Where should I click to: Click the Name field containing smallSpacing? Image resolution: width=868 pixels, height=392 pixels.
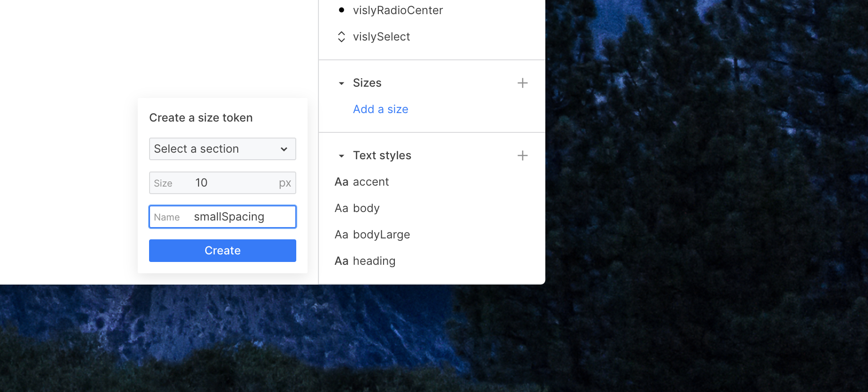(223, 217)
